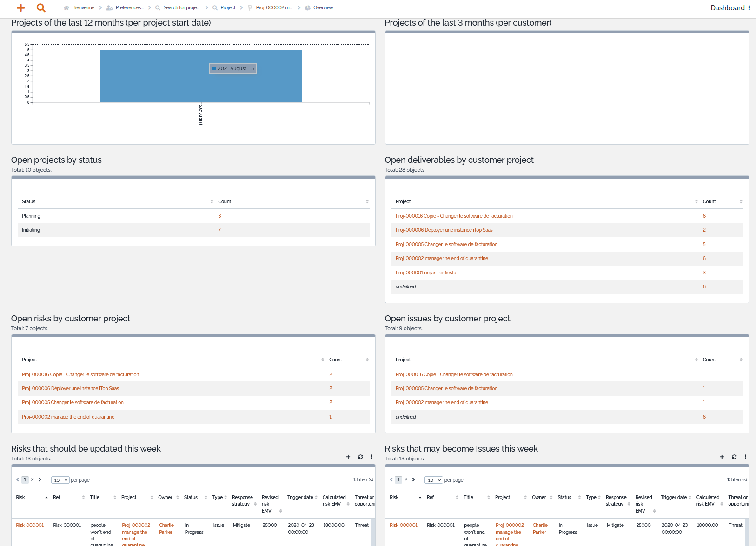This screenshot has width=756, height=546.
Task: Click the orange plus icon to create new object
Action: click(20, 7)
